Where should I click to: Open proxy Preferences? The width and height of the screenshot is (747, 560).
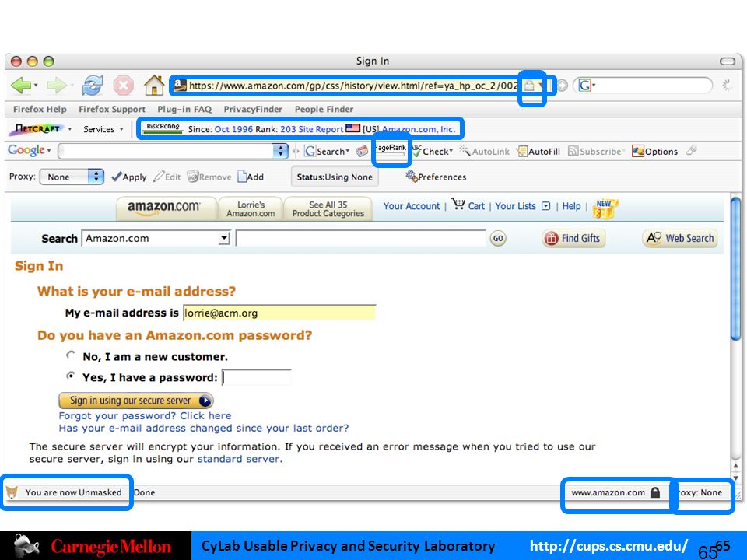point(436,177)
